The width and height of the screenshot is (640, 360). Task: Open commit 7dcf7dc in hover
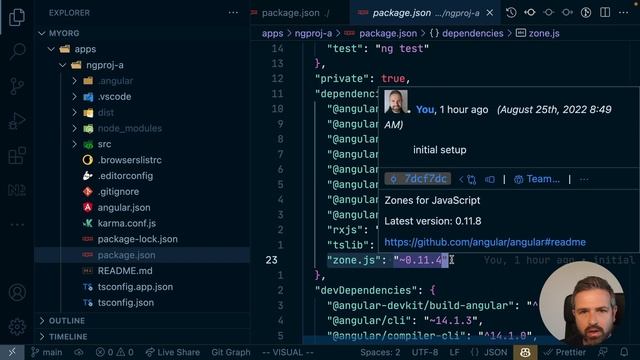click(x=418, y=179)
